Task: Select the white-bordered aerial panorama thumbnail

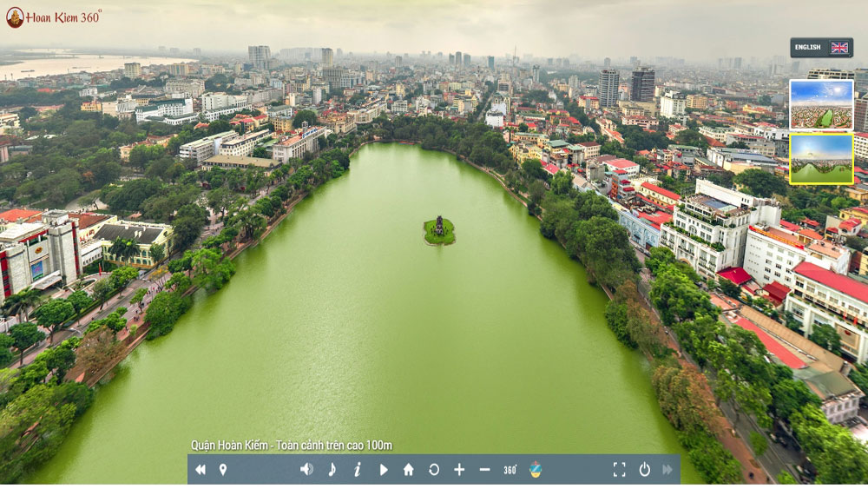Action: 821,104
